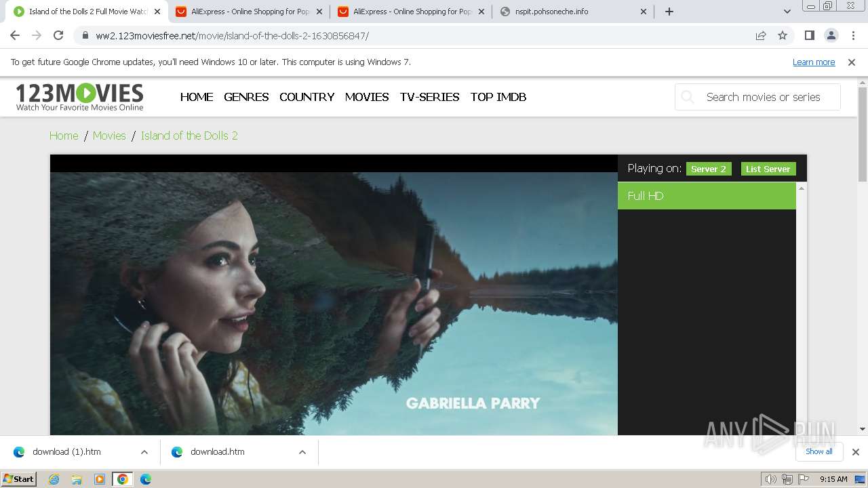Share this page icon in address bar

(x=761, y=36)
